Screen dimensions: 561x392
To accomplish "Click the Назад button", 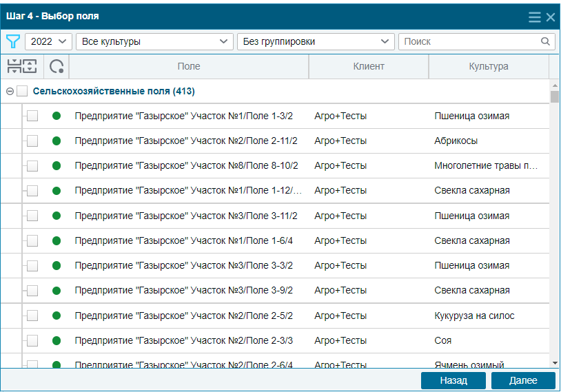I will pyautogui.click(x=453, y=380).
